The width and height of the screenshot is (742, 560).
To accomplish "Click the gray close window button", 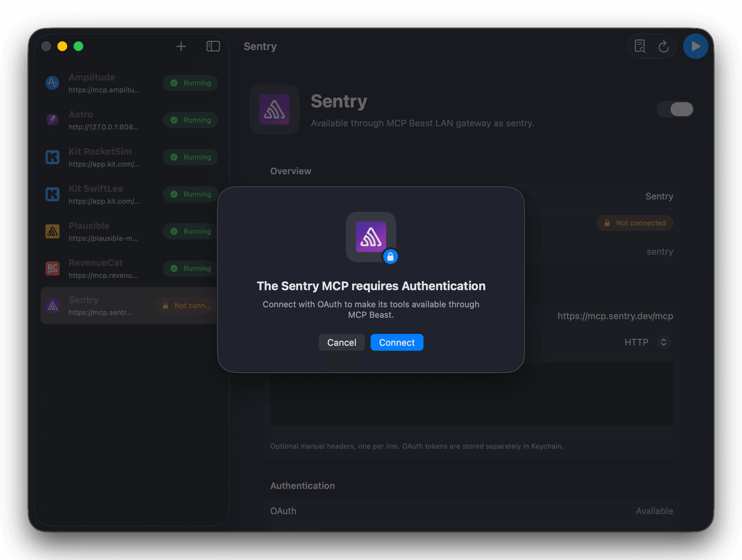I will [x=46, y=46].
